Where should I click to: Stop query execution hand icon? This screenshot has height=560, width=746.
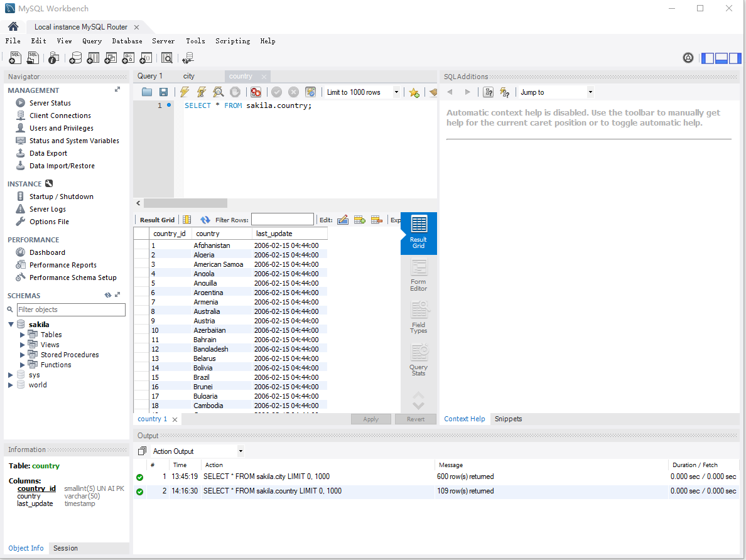click(235, 92)
